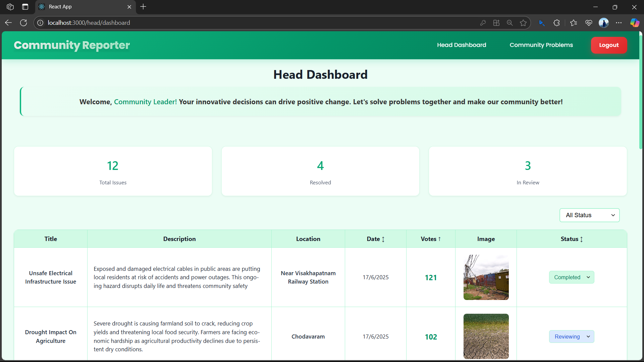
Task: Open the All Status filter dropdown
Action: point(589,215)
